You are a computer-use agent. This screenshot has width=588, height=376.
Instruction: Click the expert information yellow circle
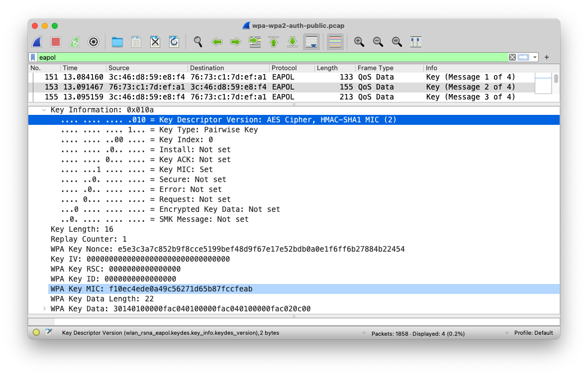(x=36, y=333)
